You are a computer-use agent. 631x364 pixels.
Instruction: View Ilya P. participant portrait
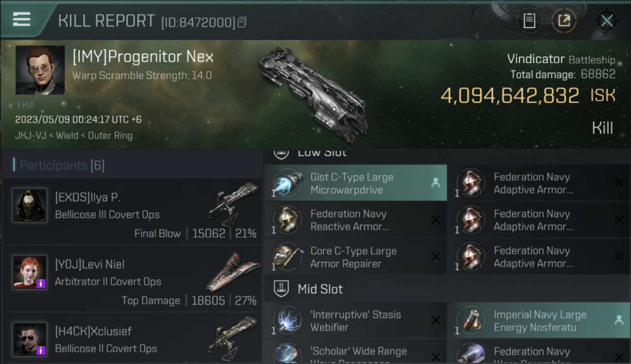coord(30,205)
